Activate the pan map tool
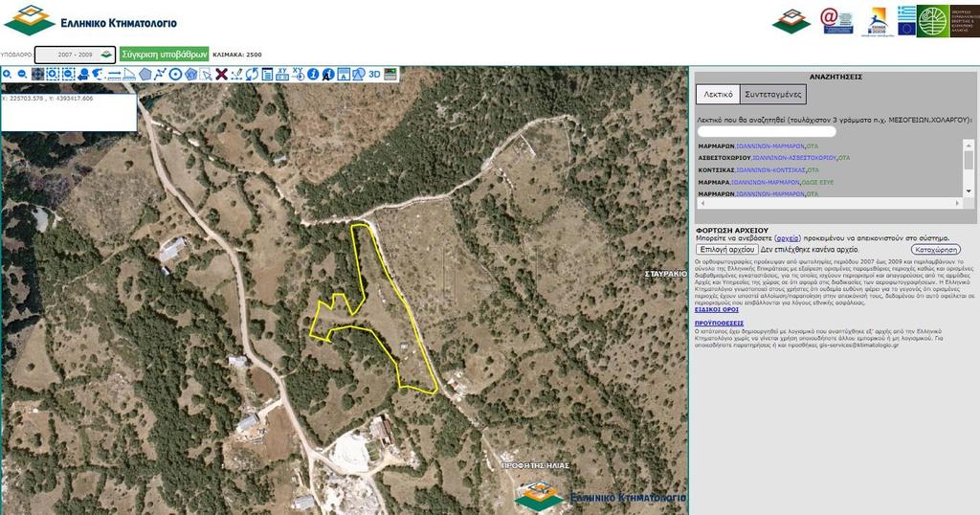This screenshot has width=980, height=515. point(37,74)
